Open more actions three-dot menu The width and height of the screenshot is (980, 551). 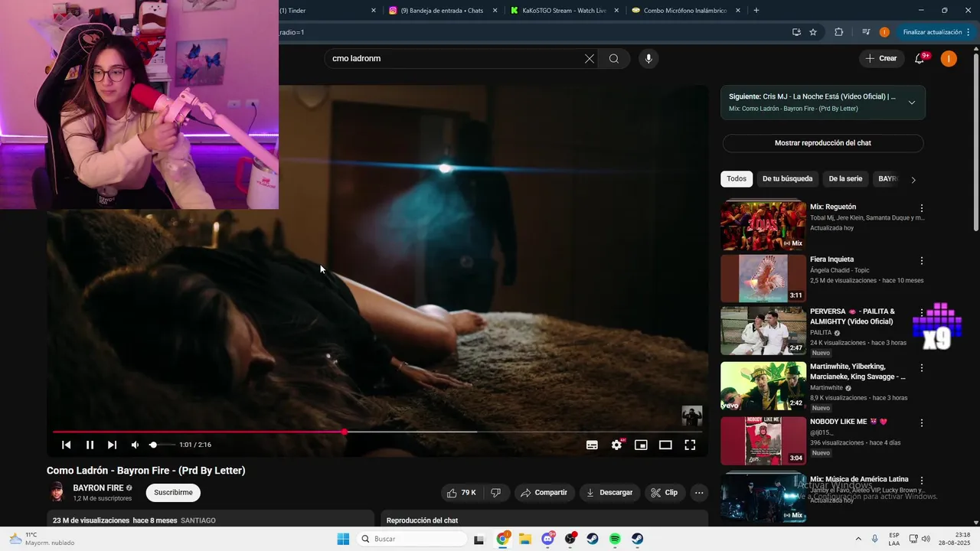point(699,493)
